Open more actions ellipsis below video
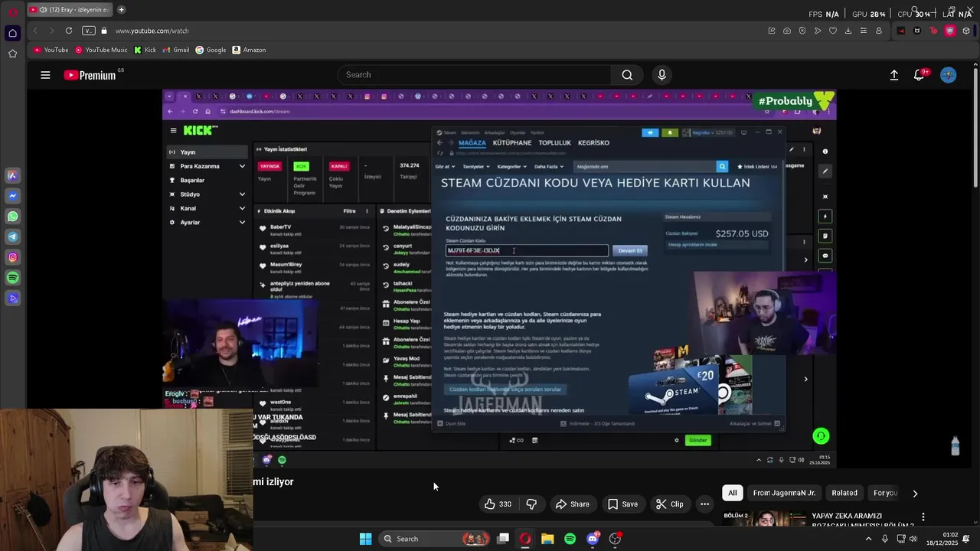 pyautogui.click(x=704, y=504)
